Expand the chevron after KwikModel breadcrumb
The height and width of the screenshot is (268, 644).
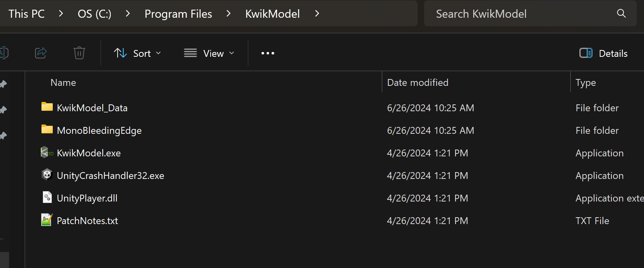(317, 13)
